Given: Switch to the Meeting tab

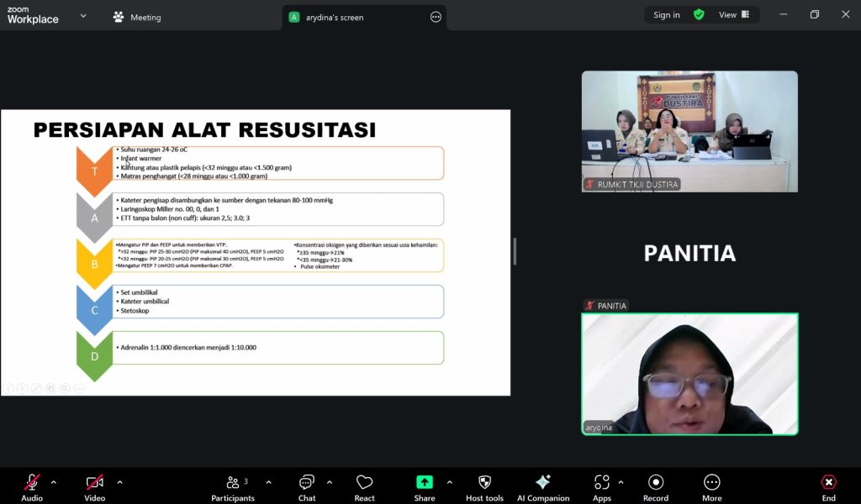Looking at the screenshot, I should pos(136,17).
